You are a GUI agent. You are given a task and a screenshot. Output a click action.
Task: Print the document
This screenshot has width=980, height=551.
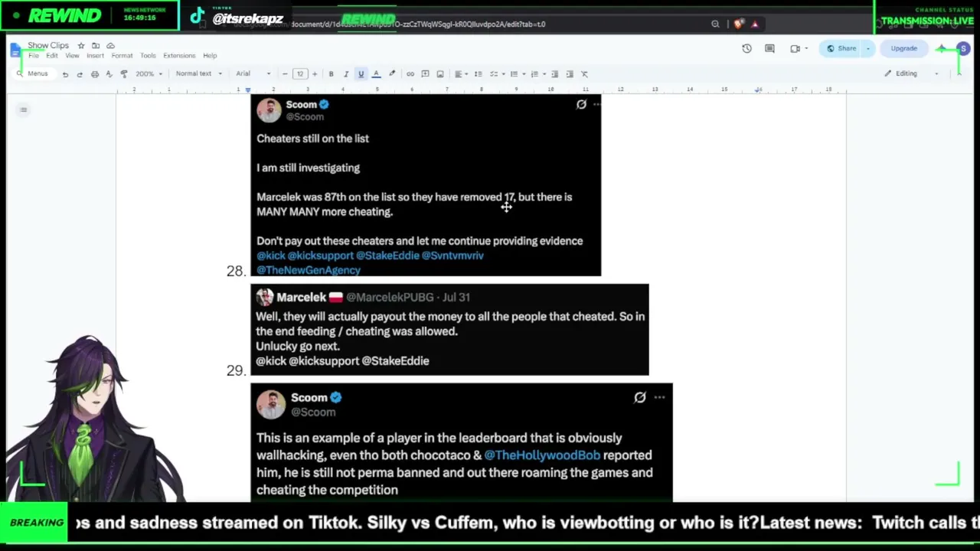coord(95,74)
